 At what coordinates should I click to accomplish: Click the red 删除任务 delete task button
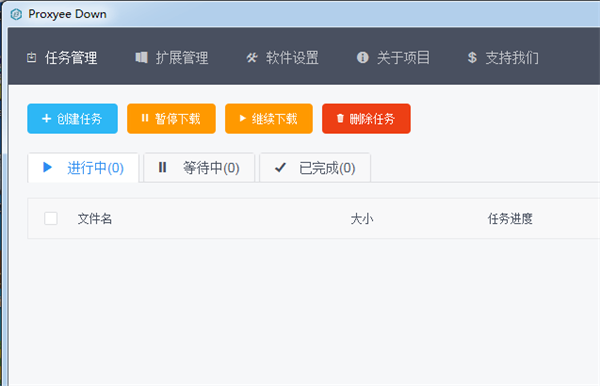tap(366, 119)
